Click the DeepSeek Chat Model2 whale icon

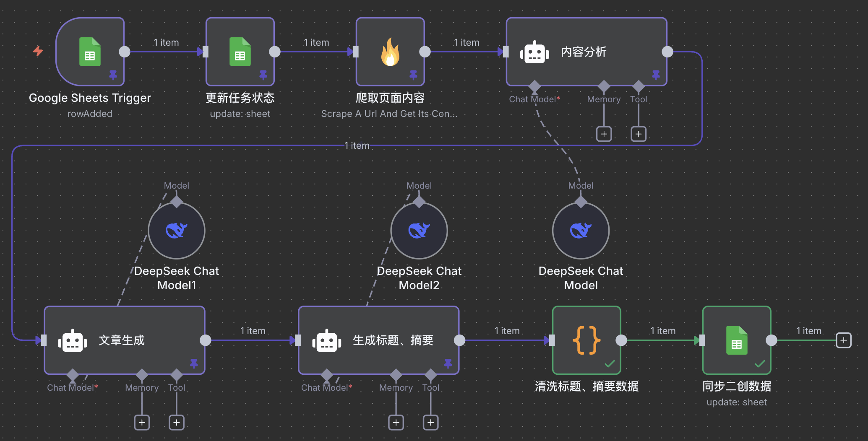(x=419, y=231)
